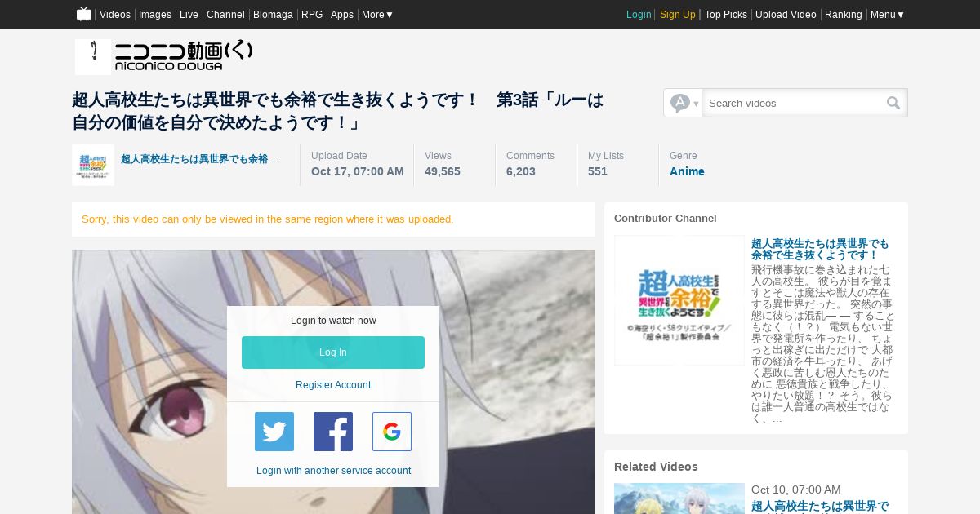This screenshot has width=980, height=514.
Task: Click the Register Account link
Action: (333, 385)
